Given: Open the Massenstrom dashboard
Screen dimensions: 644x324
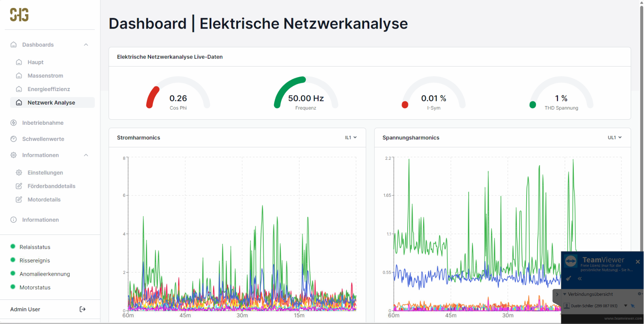Looking at the screenshot, I should [45, 76].
